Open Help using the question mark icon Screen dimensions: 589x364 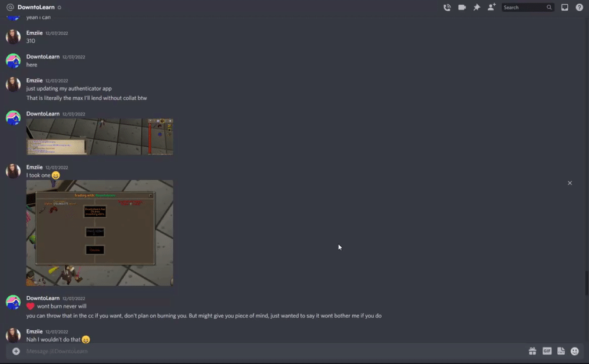click(579, 8)
